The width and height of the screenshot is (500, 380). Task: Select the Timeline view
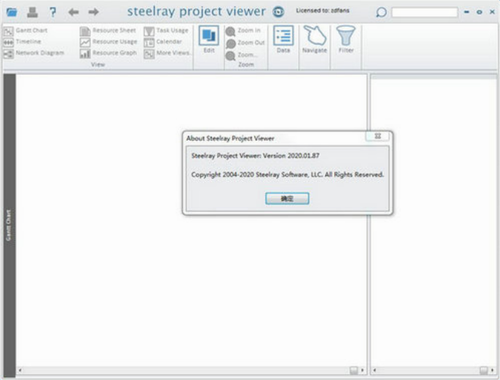click(x=22, y=42)
